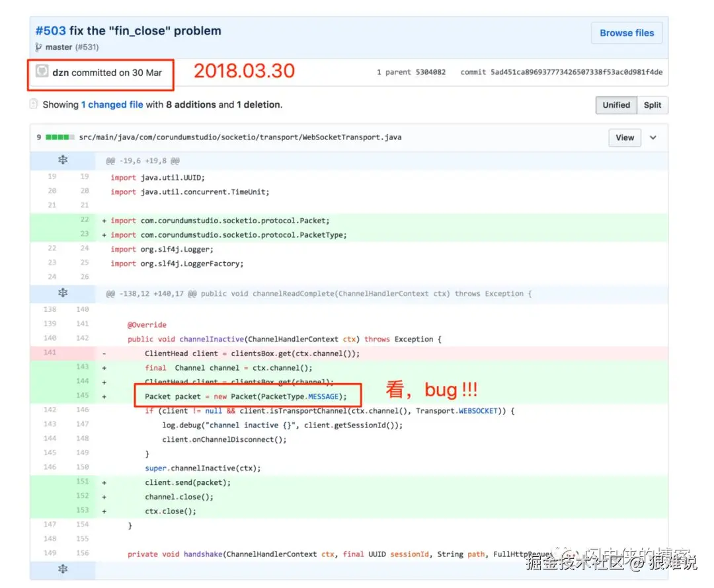The width and height of the screenshot is (714, 588).
Task: Click the 'client.send(packet);' code line
Action: coord(188,482)
